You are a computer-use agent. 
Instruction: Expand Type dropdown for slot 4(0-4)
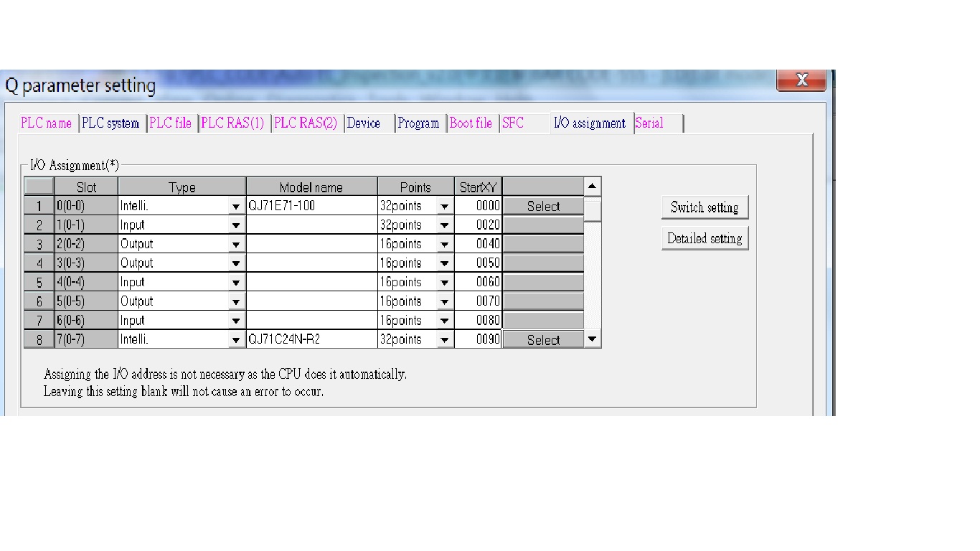pos(236,283)
